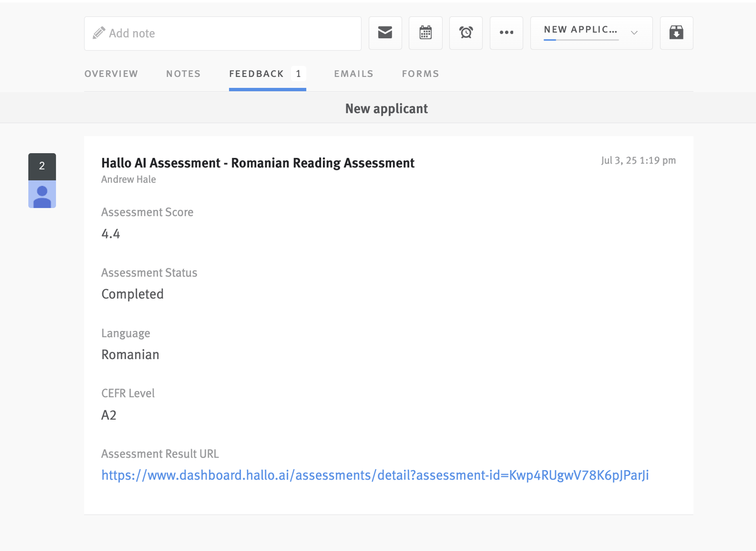
Task: Click the Jul 3, 25 1:19 pm timestamp
Action: tap(638, 160)
